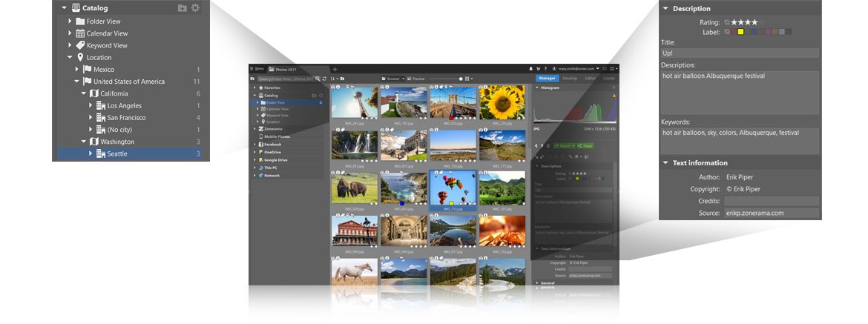Image resolution: width=868 pixels, height=324 pixels.
Task: Select the sunflower thumbnail
Action: [502, 102]
